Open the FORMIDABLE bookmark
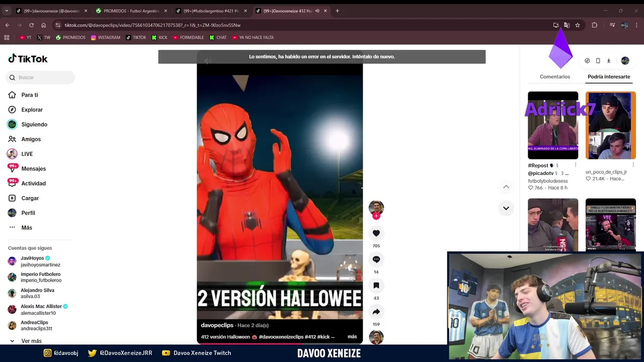Screen dimensions: 644x362 click(x=188, y=37)
